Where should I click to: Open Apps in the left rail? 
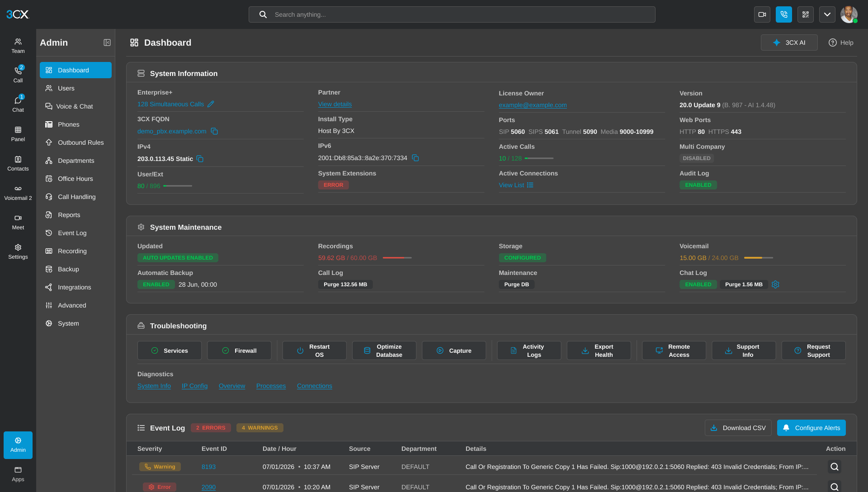point(18,474)
